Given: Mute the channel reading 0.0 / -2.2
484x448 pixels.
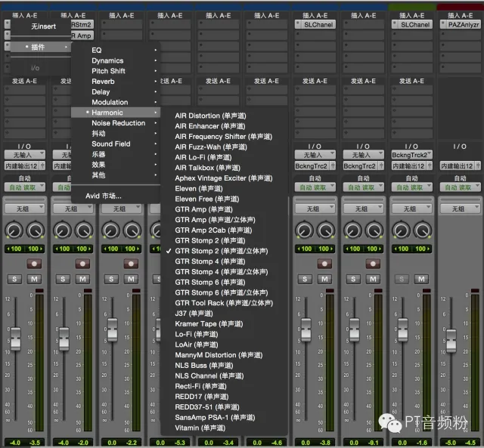Looking at the screenshot, I should click(131, 280).
